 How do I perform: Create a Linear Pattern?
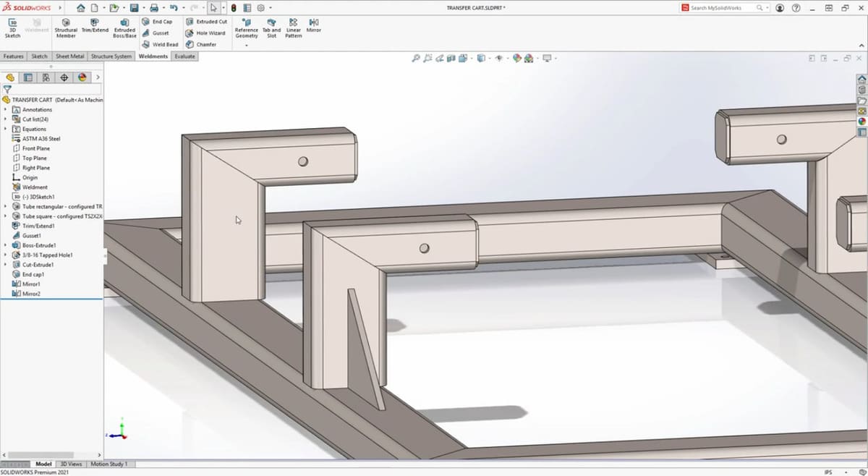[x=293, y=28]
